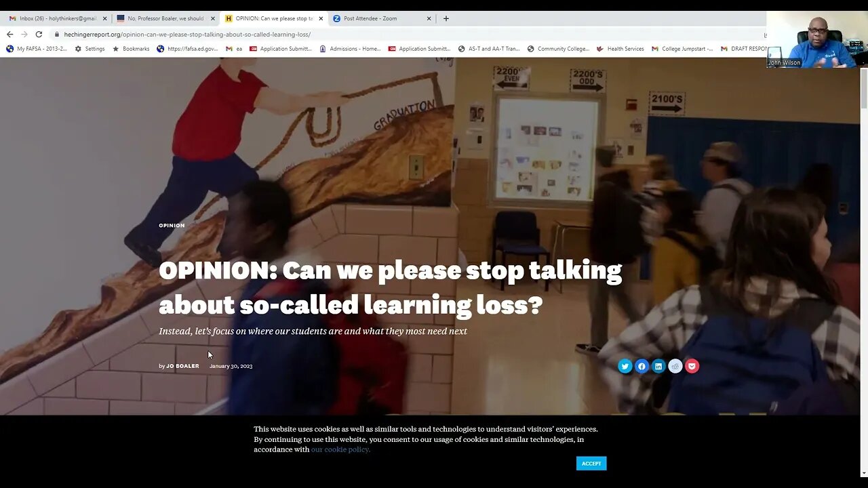Viewport: 868px width, 488px height.
Task: Share the article on Twitter
Action: click(x=625, y=366)
